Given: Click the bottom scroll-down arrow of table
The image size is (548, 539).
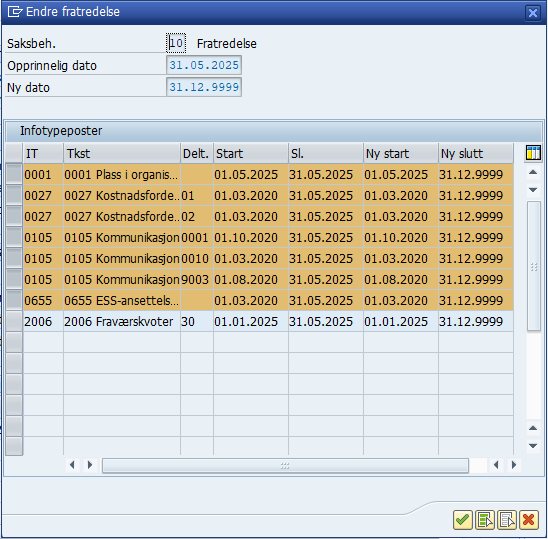Looking at the screenshot, I should [533, 446].
